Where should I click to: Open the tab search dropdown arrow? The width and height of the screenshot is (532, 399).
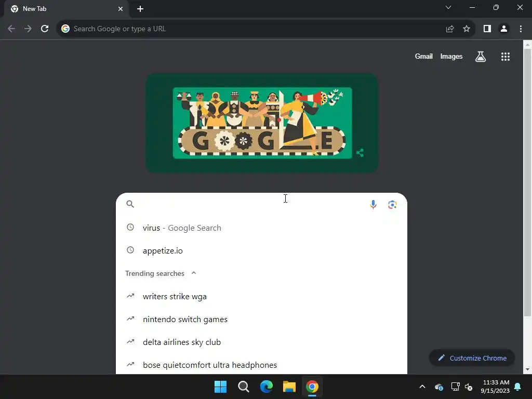(448, 7)
